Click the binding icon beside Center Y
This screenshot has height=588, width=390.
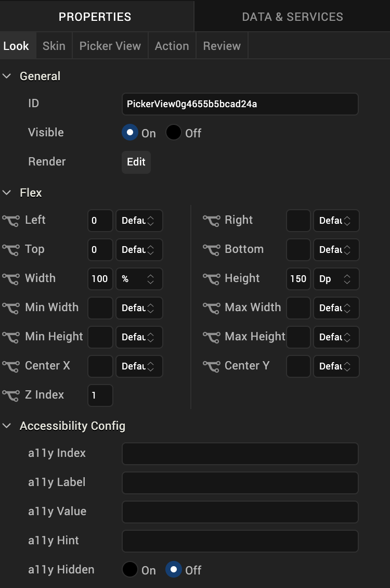(x=211, y=366)
